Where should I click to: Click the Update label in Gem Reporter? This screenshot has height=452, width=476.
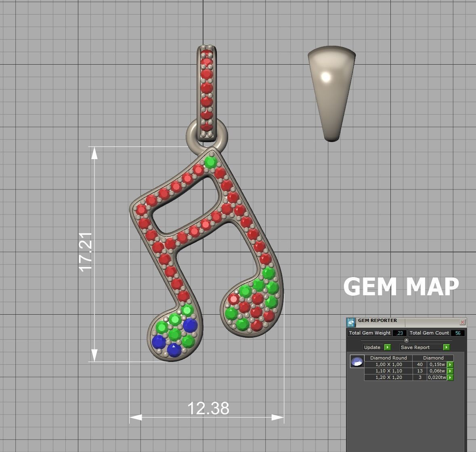pyautogui.click(x=372, y=347)
